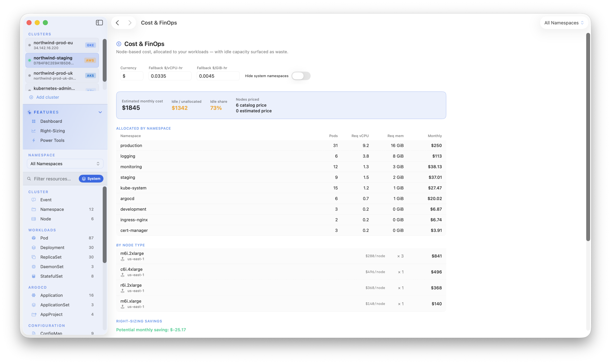Click the Dashboard grid icon

pyautogui.click(x=34, y=121)
